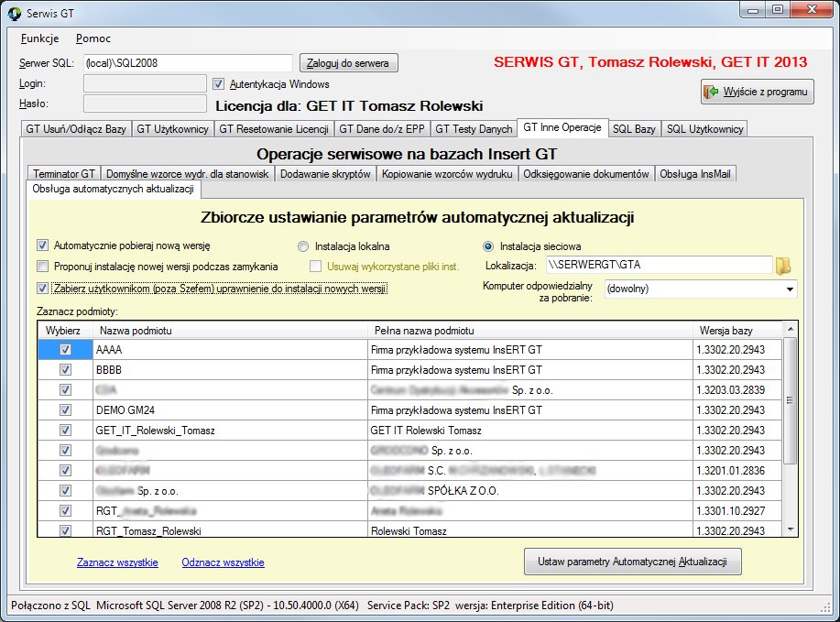
Task: Select the BBBB name cell
Action: pos(230,370)
